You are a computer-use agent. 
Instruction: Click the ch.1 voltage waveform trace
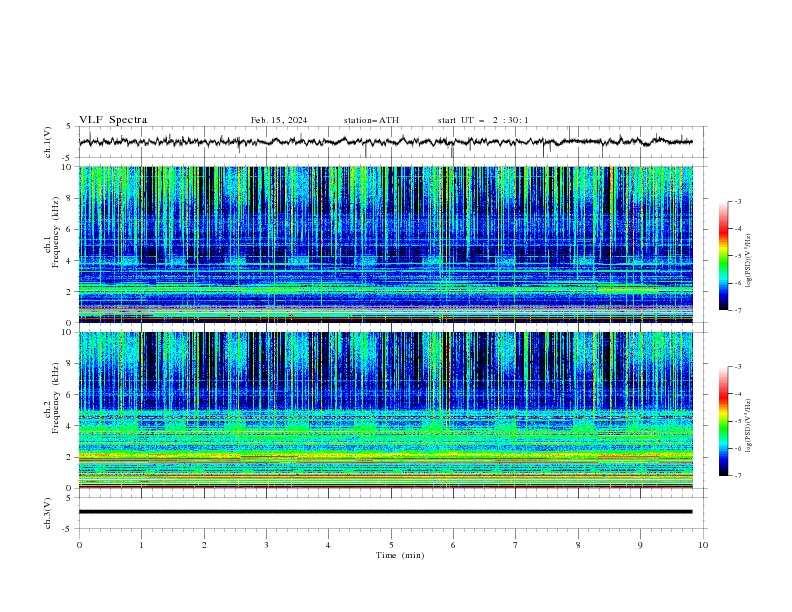pos(385,142)
